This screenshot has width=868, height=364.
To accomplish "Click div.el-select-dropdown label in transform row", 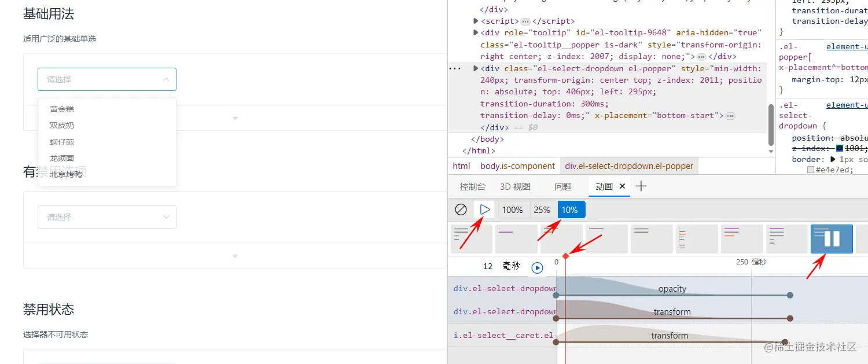I will click(505, 311).
